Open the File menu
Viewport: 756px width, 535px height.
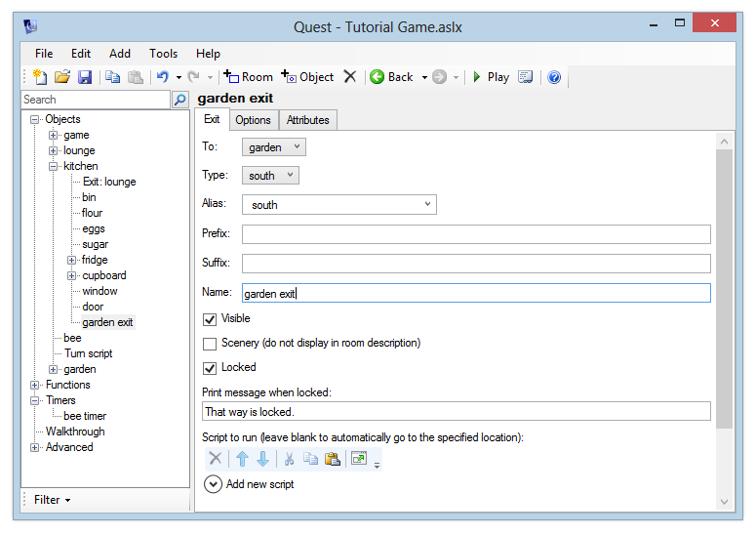click(x=44, y=54)
